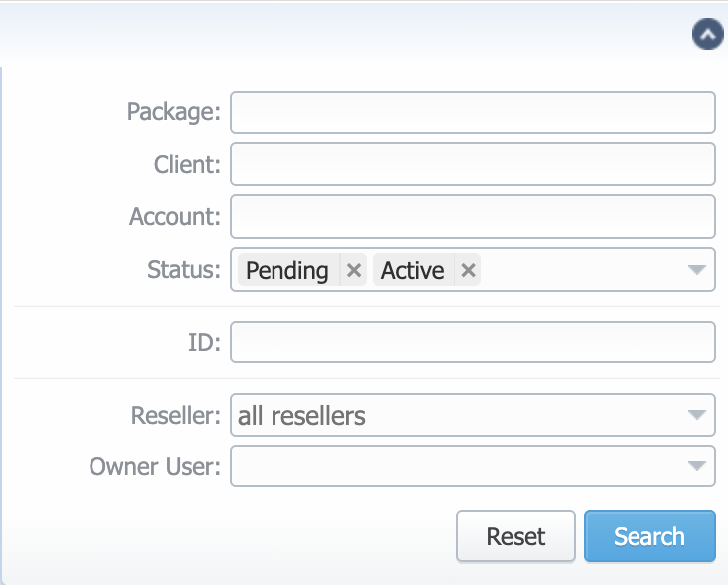Click the "Status:" field label
Image resolution: width=728 pixels, height=585 pixels.
[182, 270]
